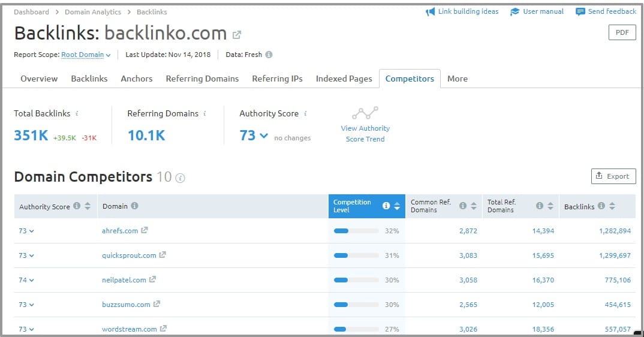The height and width of the screenshot is (337, 644).
Task: Click buzzsumo.com backlinks value 454,615
Action: click(x=618, y=305)
